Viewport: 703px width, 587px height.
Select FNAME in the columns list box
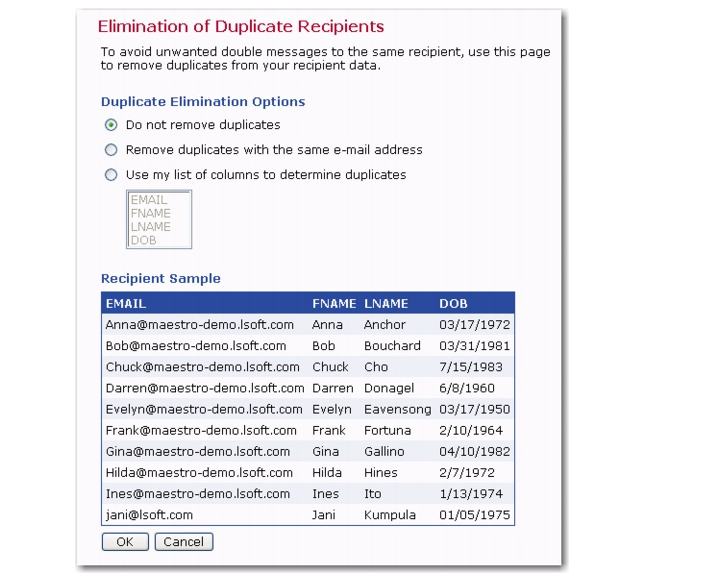point(151,213)
